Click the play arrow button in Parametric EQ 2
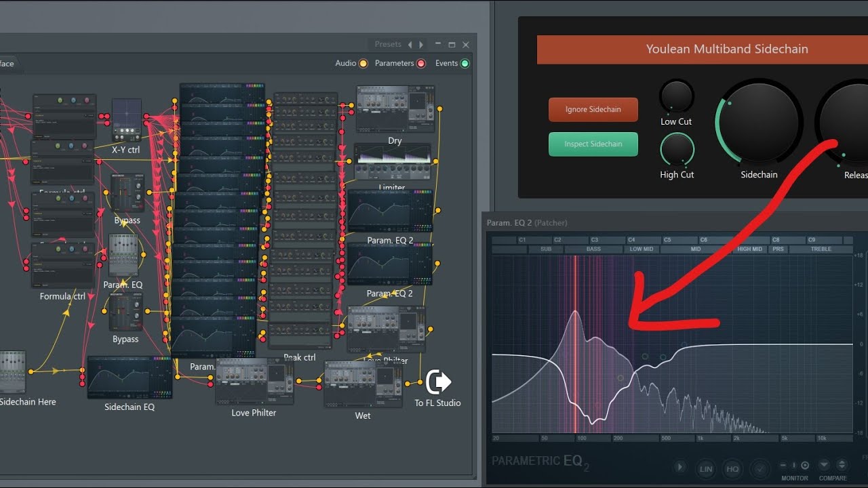This screenshot has height=488, width=868. pyautogui.click(x=680, y=468)
